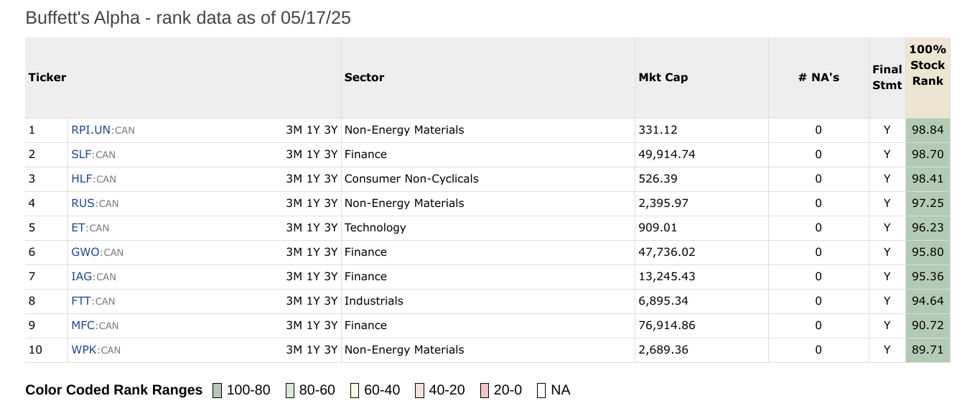Open the 1Y chart link for HLF
The image size is (980, 406).
tap(313, 179)
